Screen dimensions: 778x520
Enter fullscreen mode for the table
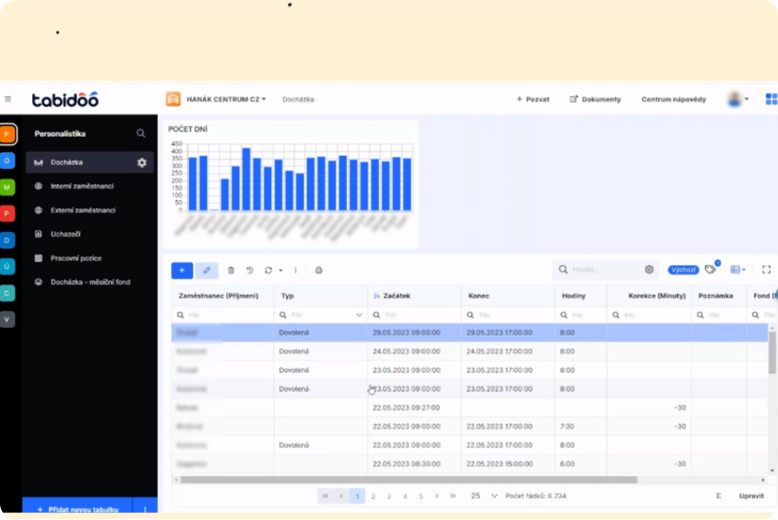click(x=766, y=270)
